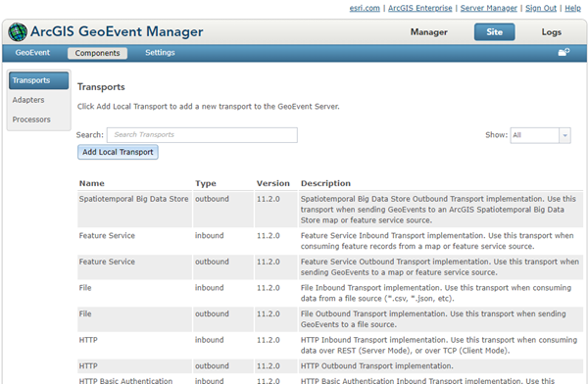This screenshot has height=384, width=588.
Task: Open Processors in the sidebar
Action: [x=31, y=120]
